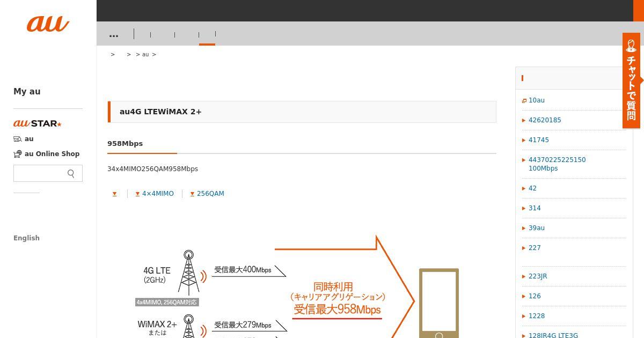Image resolution: width=644 pixels, height=338 pixels.
Task: Click the arrow icon before 256QAM
Action: [192, 194]
